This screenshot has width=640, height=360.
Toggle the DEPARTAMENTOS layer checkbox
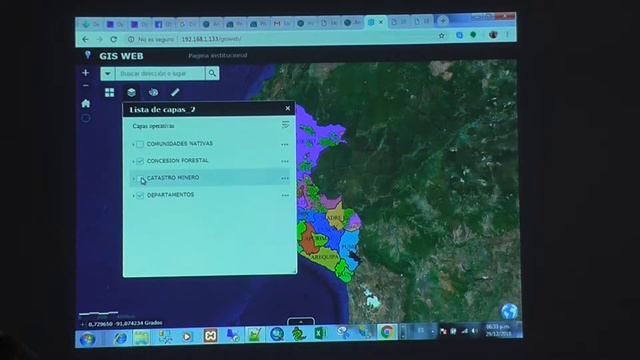point(140,196)
